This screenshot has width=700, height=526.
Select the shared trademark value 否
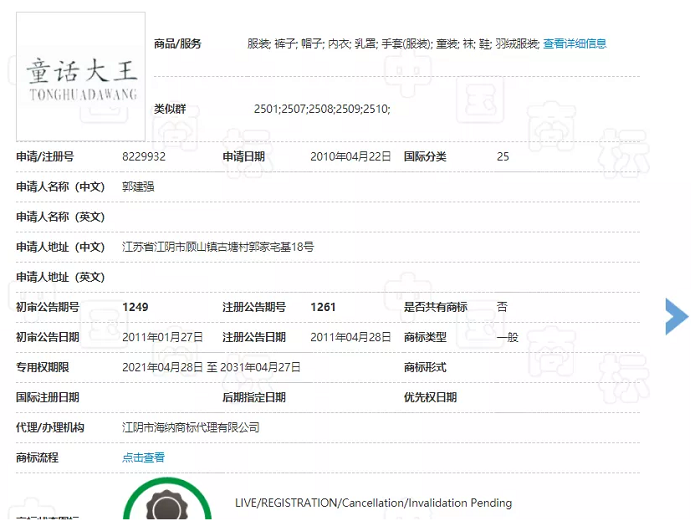pyautogui.click(x=502, y=307)
